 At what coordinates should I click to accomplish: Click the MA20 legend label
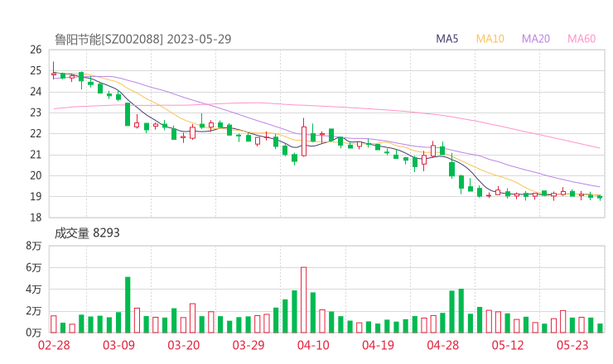pyautogui.click(x=536, y=39)
